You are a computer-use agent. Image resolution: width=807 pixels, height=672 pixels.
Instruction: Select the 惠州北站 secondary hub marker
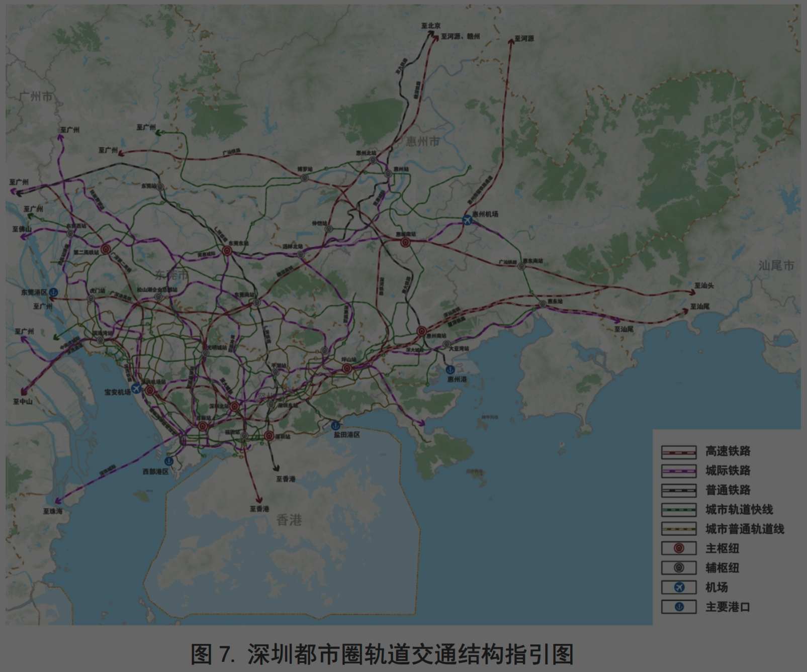click(373, 160)
